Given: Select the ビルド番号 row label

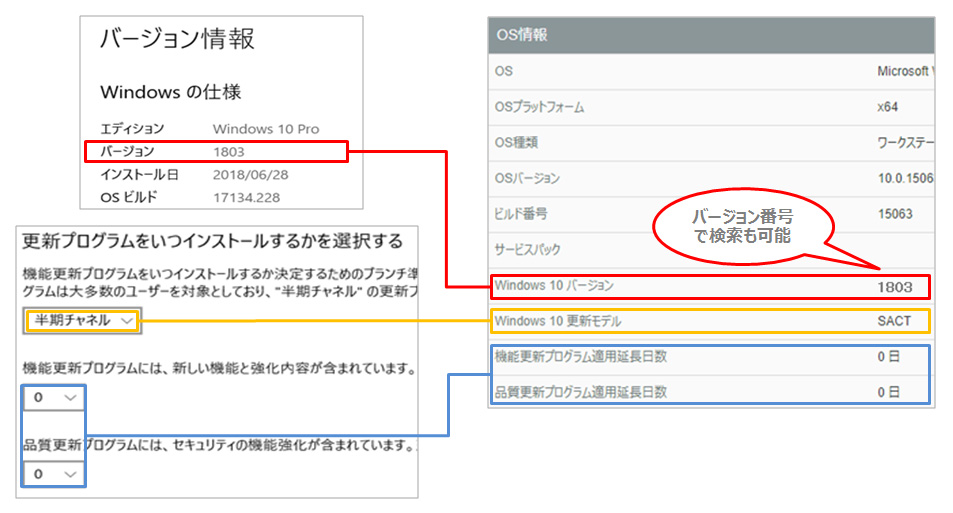Looking at the screenshot, I should click(x=521, y=214).
